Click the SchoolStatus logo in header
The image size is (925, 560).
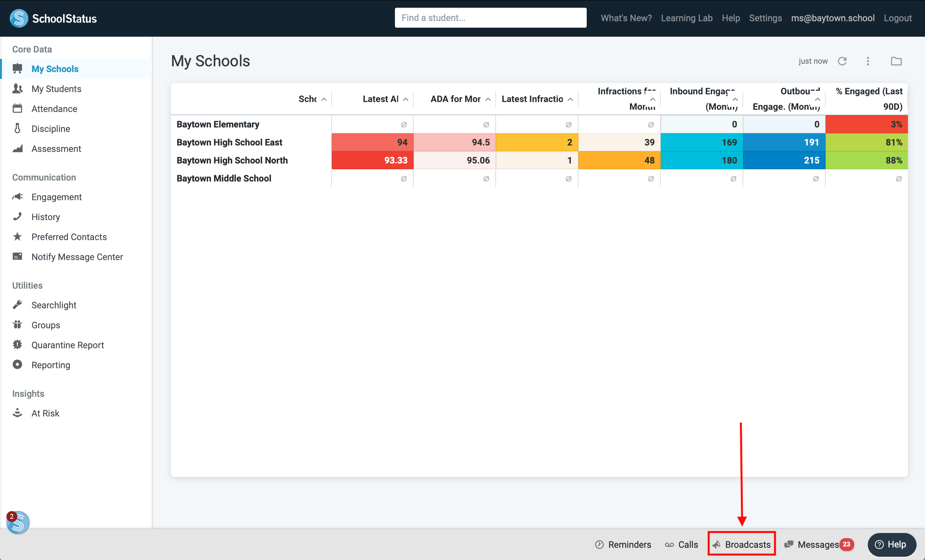53,18
